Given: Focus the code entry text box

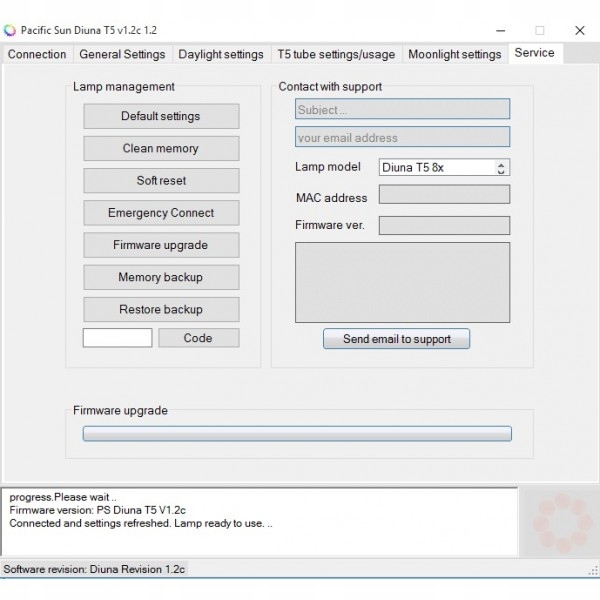Looking at the screenshot, I should coord(117,338).
